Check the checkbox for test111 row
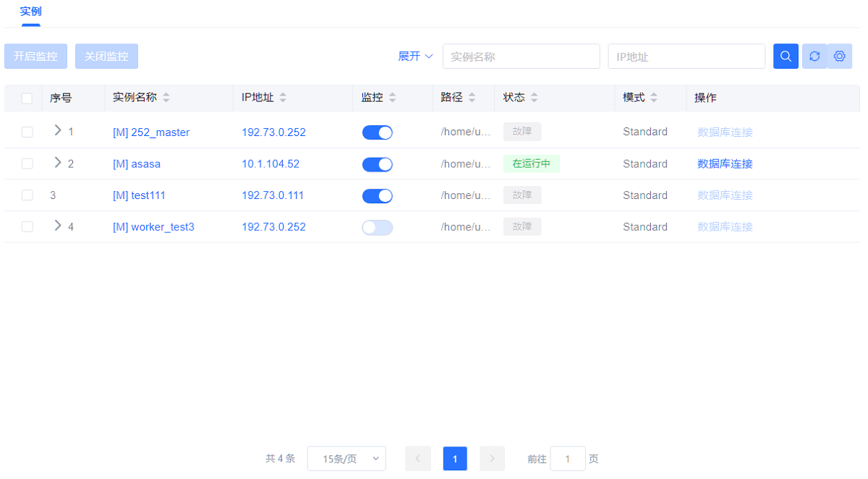The width and height of the screenshot is (868, 479). point(27,195)
